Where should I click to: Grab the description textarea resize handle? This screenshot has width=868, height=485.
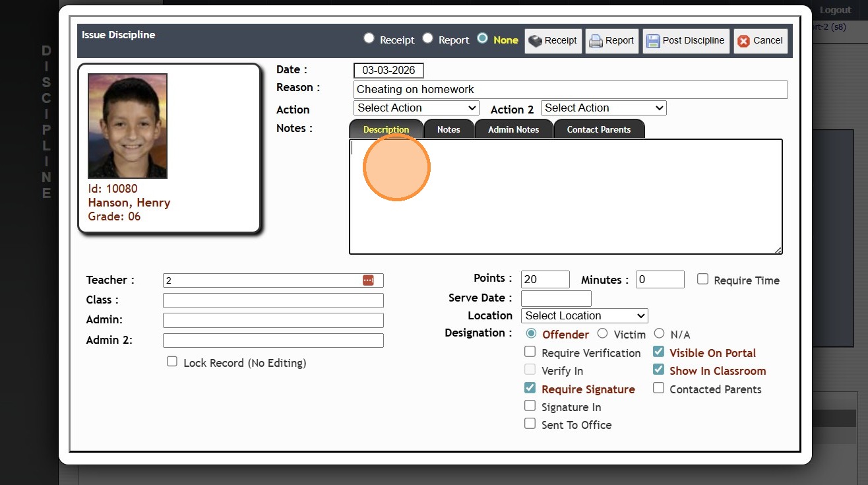pos(778,250)
